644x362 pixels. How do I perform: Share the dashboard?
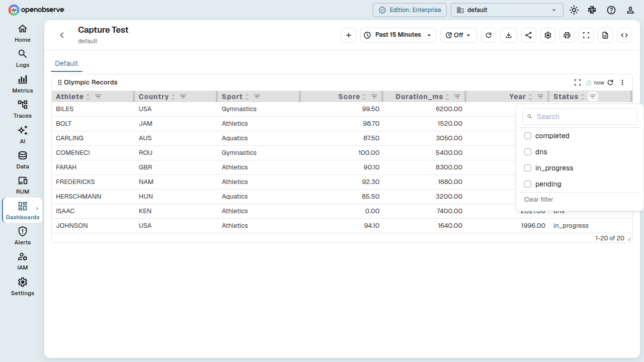[x=528, y=35]
